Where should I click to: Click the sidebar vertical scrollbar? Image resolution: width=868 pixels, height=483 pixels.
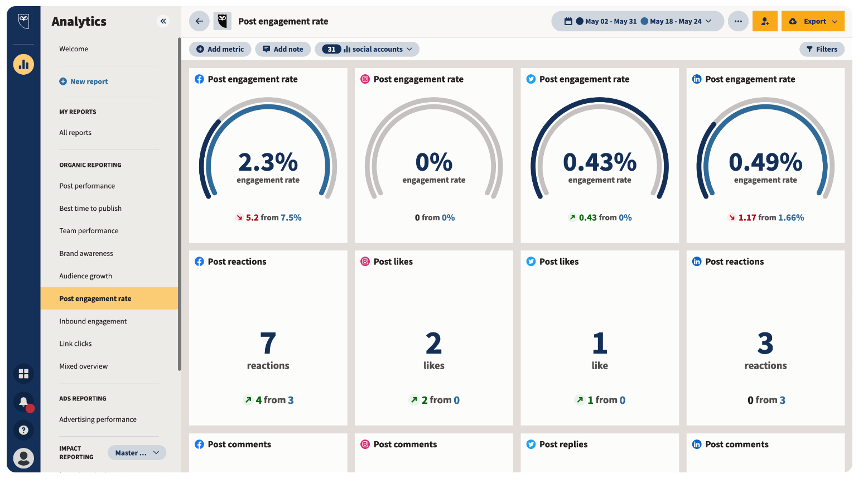click(x=180, y=204)
